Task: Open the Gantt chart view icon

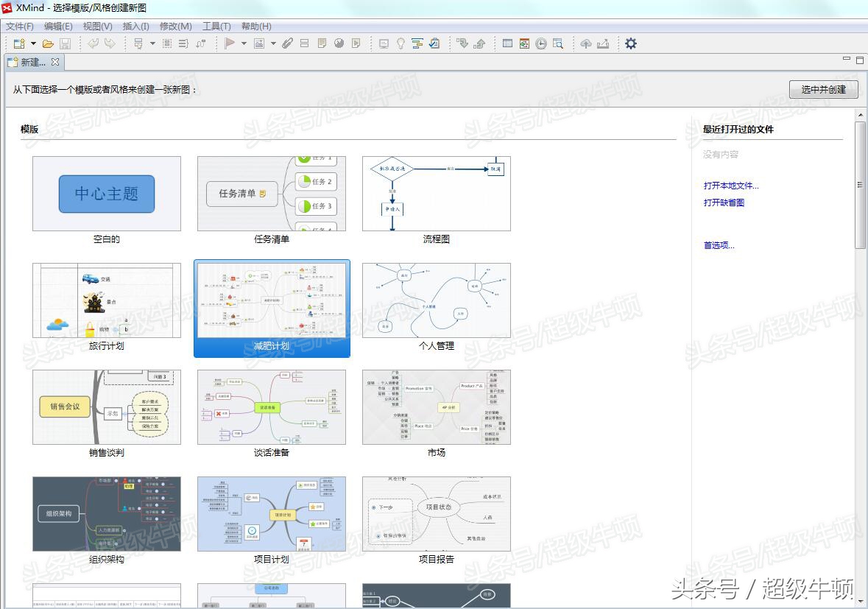Action: click(418, 43)
